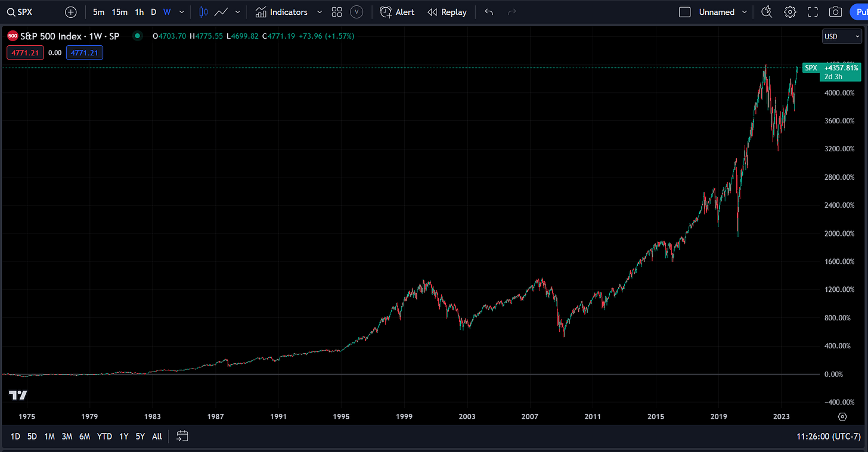Switch to the D daily interval
Viewport: 868px width, 452px height.
pos(153,12)
